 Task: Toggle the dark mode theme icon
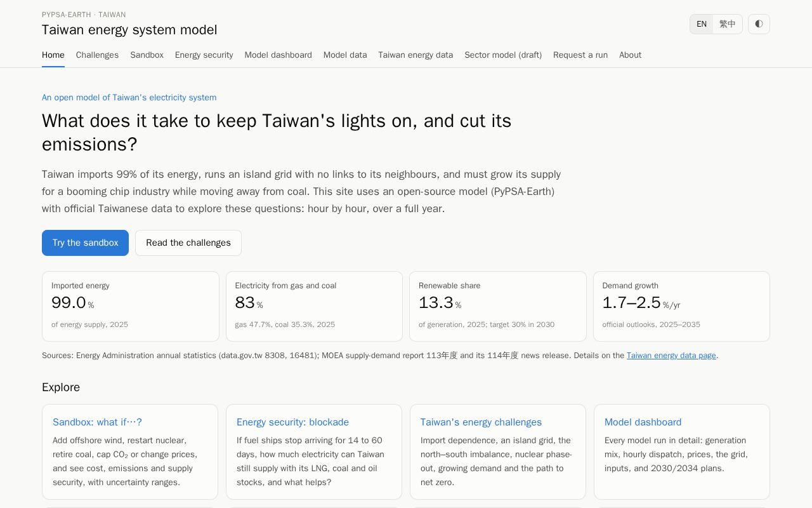tap(759, 24)
